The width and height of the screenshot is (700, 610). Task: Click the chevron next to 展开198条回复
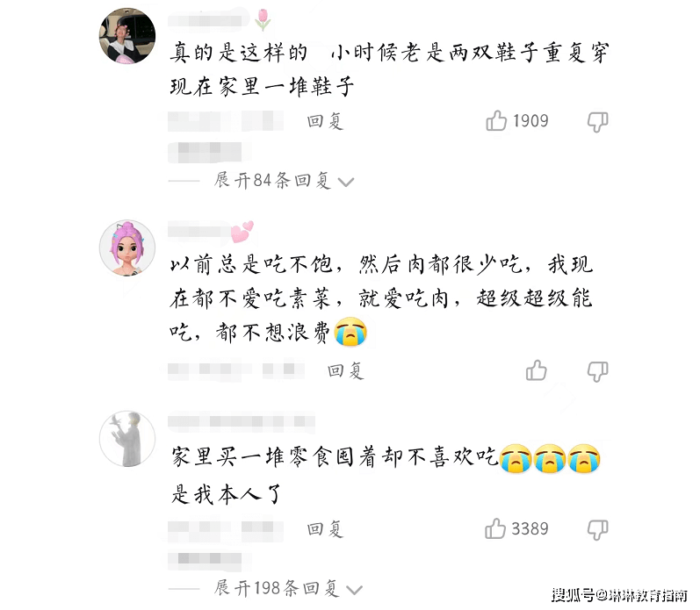(355, 591)
